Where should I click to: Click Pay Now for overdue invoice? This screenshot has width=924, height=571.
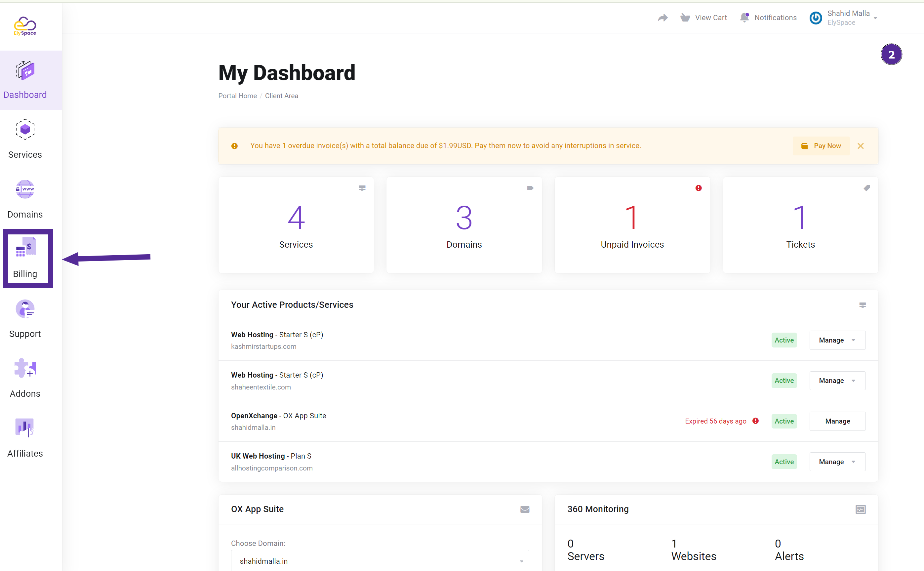[821, 145]
